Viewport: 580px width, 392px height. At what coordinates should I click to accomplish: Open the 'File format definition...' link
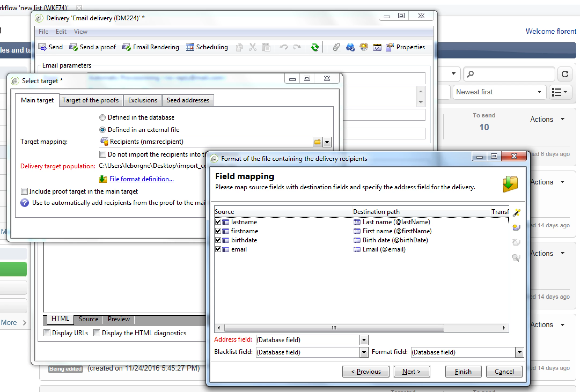(141, 179)
